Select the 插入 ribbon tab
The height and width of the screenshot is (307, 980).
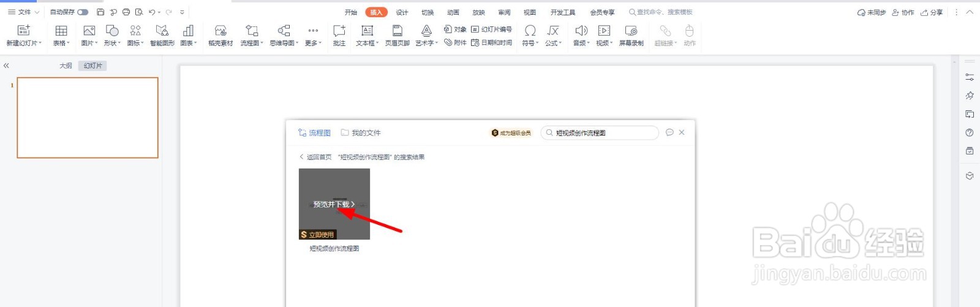[376, 12]
